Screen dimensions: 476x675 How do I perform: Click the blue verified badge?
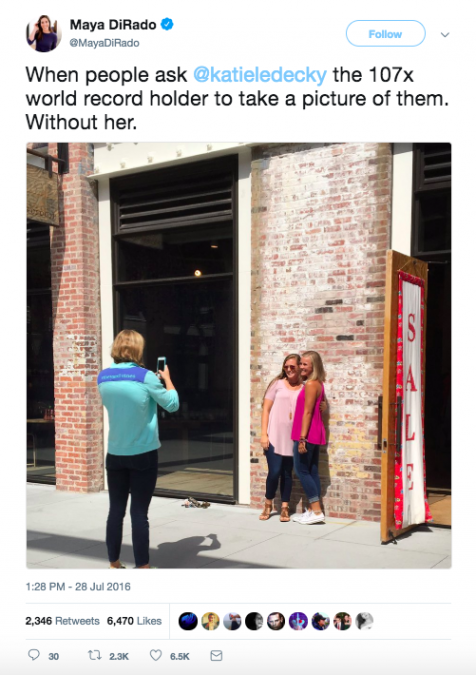(x=167, y=25)
